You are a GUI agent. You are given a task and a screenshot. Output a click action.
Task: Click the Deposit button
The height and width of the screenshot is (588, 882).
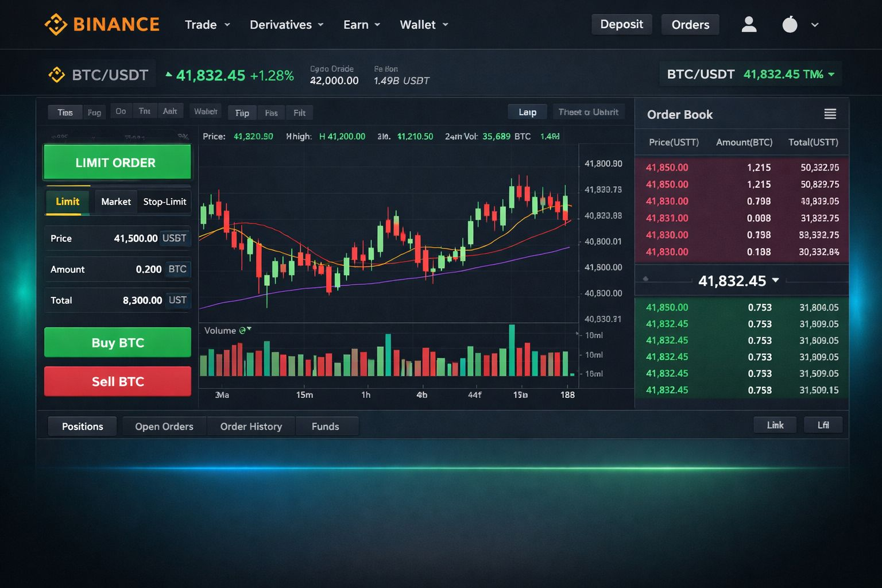[x=622, y=24]
